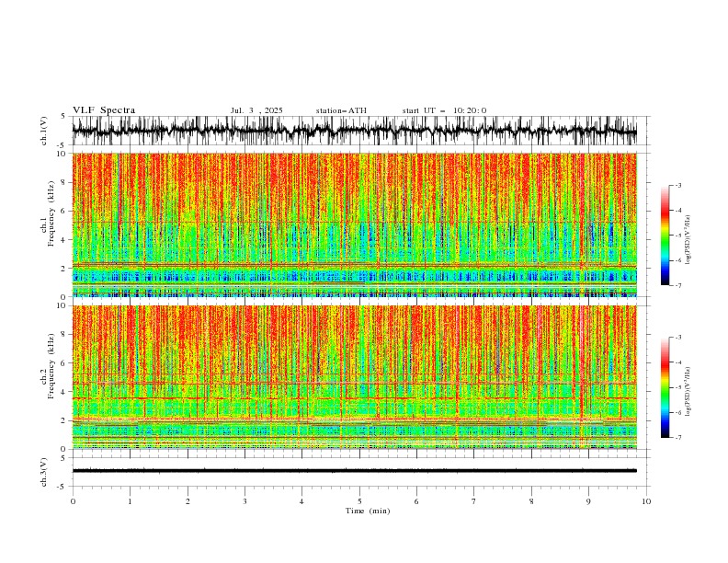Screen dimensions: 728x563
Task: Click the "4" kHz tick on ch.2 frequency axis
Action: click(65, 392)
